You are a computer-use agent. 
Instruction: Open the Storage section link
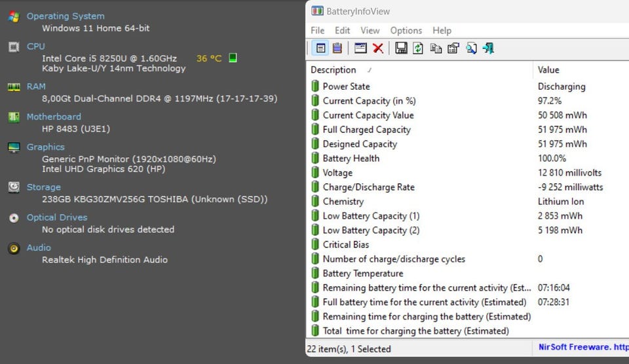click(x=43, y=187)
